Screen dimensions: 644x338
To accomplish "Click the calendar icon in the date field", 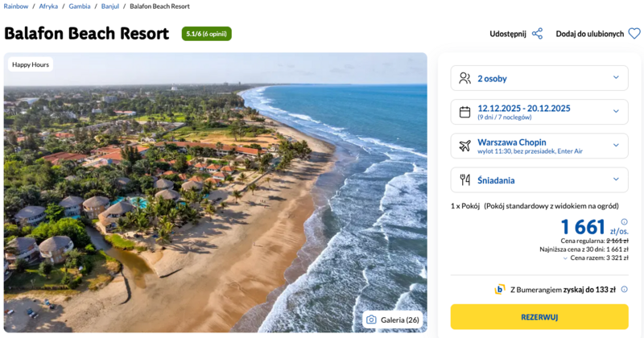I will point(464,112).
